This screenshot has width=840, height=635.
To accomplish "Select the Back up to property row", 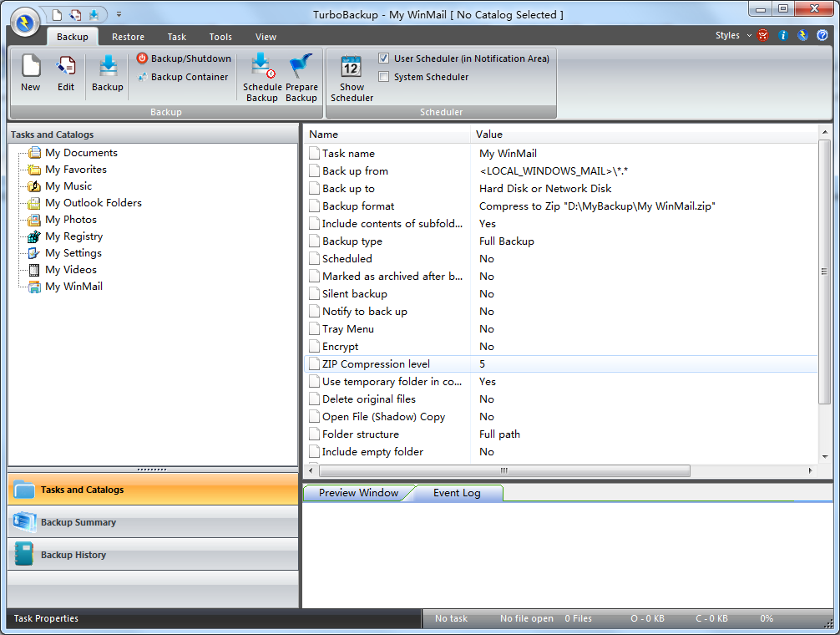I will (561, 189).
